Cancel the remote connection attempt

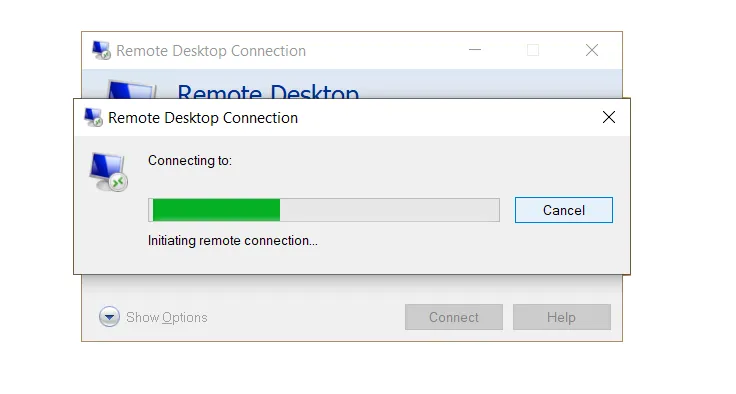563,210
